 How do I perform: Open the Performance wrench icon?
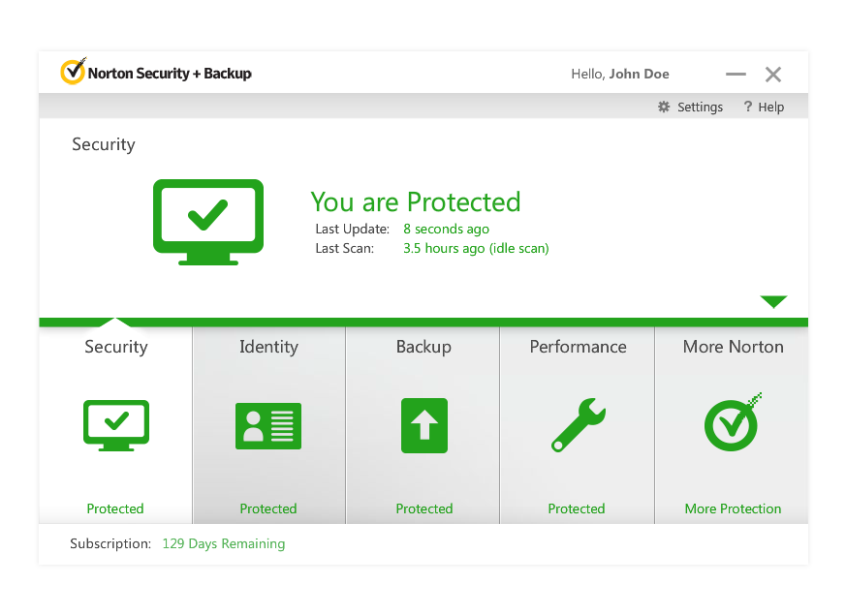578,425
